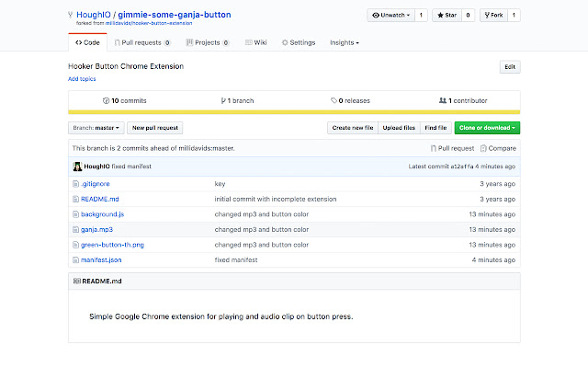This screenshot has width=588, height=368.
Task: Open the Settings tab
Action: (297, 42)
